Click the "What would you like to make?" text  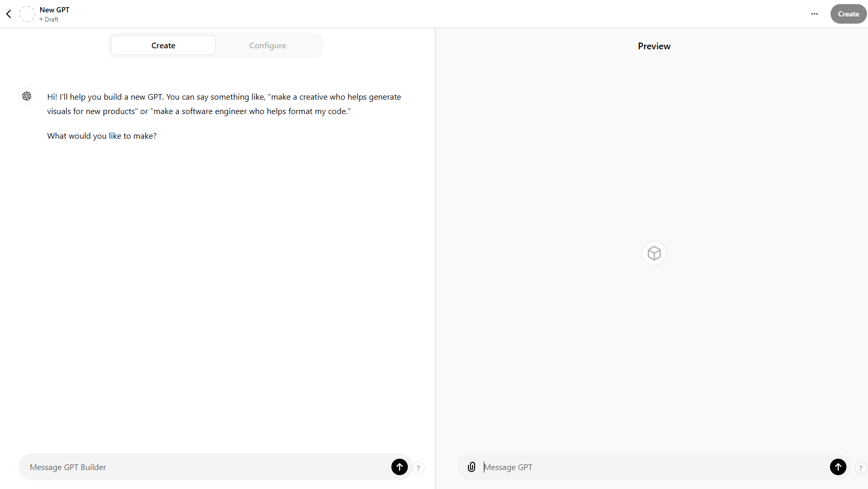pyautogui.click(x=102, y=136)
